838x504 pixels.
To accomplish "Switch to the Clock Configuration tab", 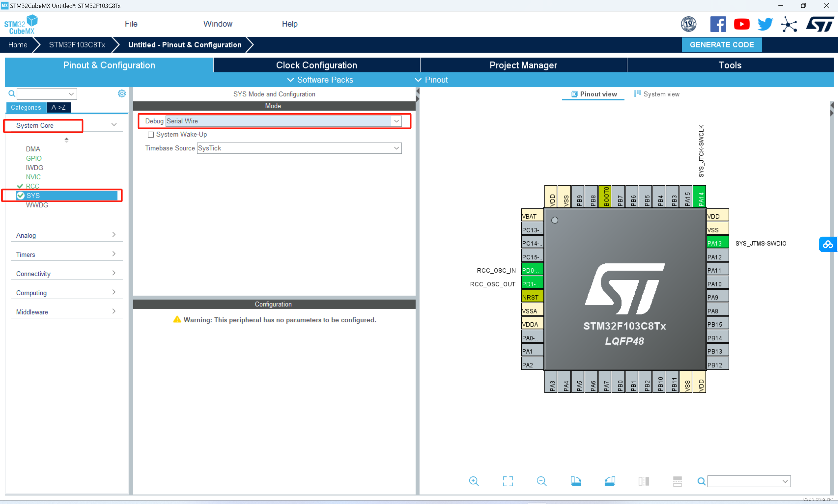I will 317,65.
